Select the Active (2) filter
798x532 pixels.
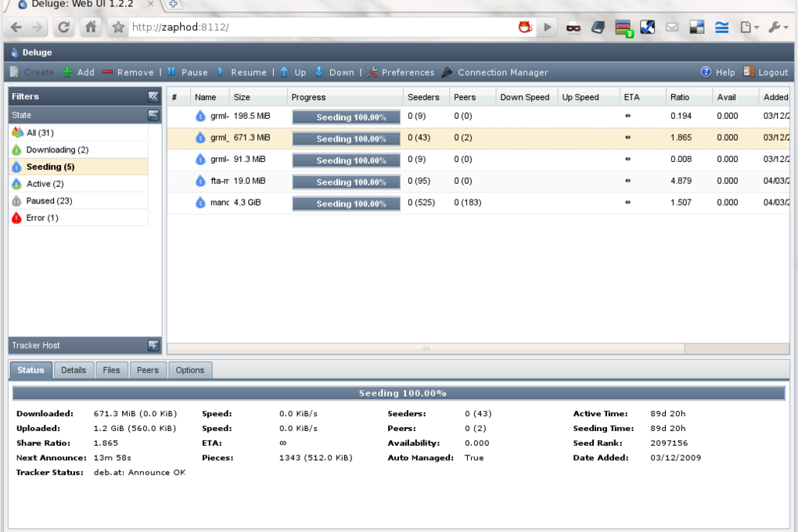click(79, 184)
